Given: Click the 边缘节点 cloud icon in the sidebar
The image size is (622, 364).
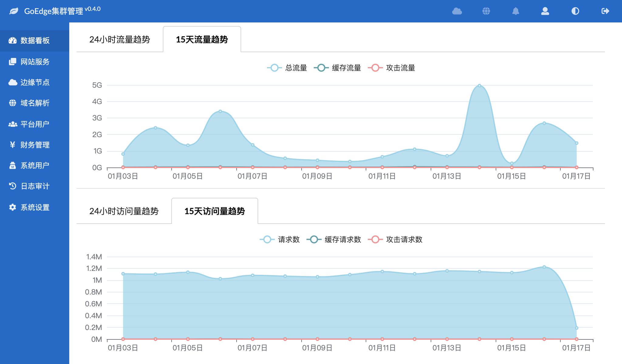Looking at the screenshot, I should [x=12, y=82].
